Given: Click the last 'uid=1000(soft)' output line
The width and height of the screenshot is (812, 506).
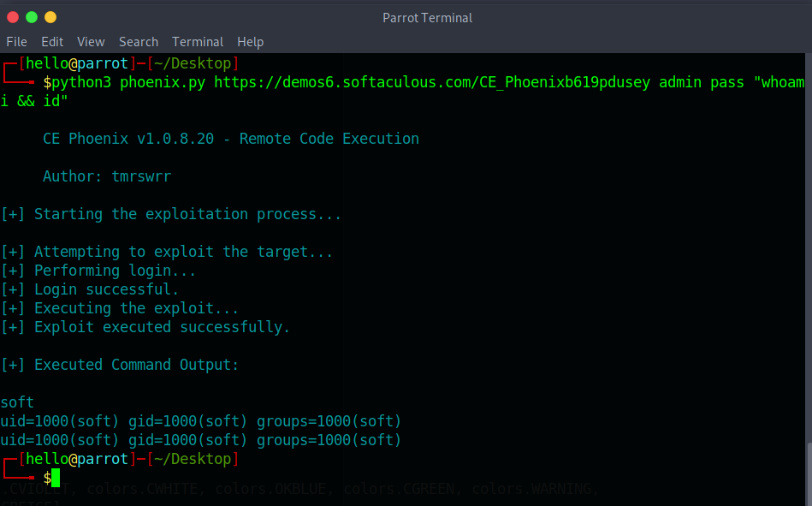Looking at the screenshot, I should click(x=201, y=440).
